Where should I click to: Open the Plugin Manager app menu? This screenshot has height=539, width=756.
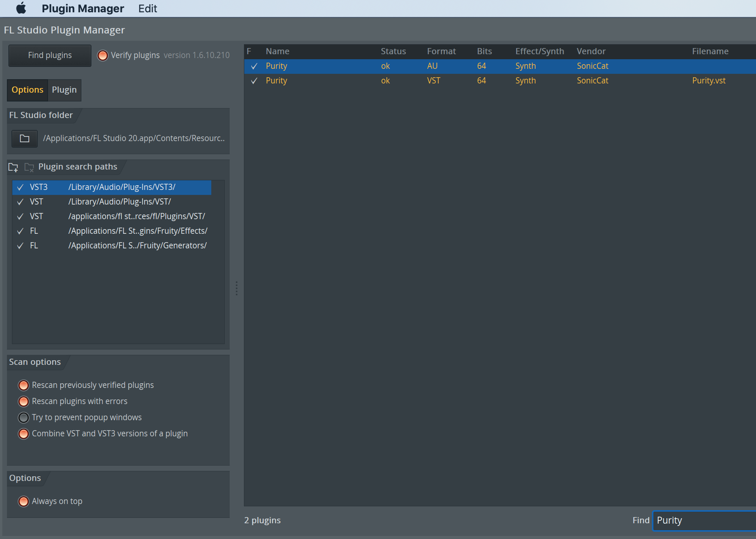[x=83, y=8]
